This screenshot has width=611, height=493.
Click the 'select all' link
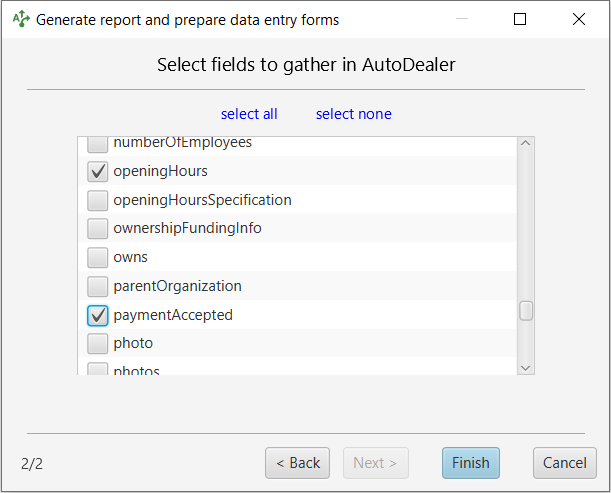[x=249, y=114]
